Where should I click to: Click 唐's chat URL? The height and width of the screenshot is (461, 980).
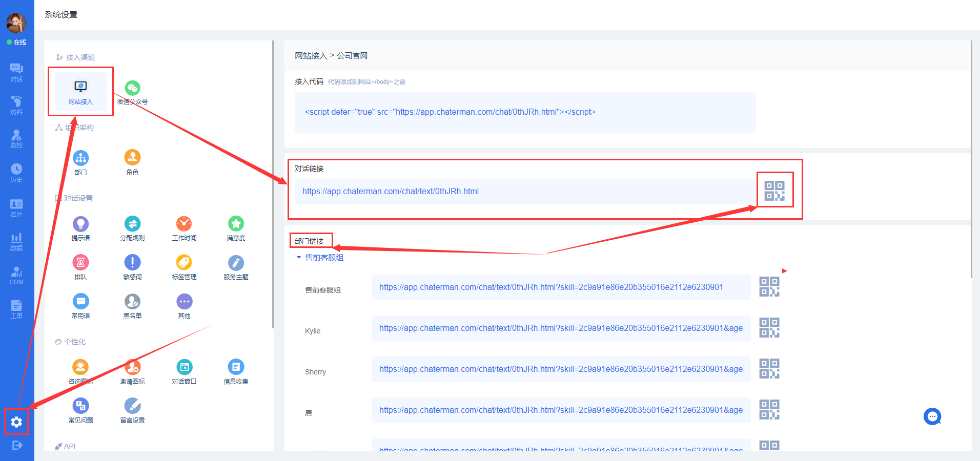pyautogui.click(x=561, y=410)
